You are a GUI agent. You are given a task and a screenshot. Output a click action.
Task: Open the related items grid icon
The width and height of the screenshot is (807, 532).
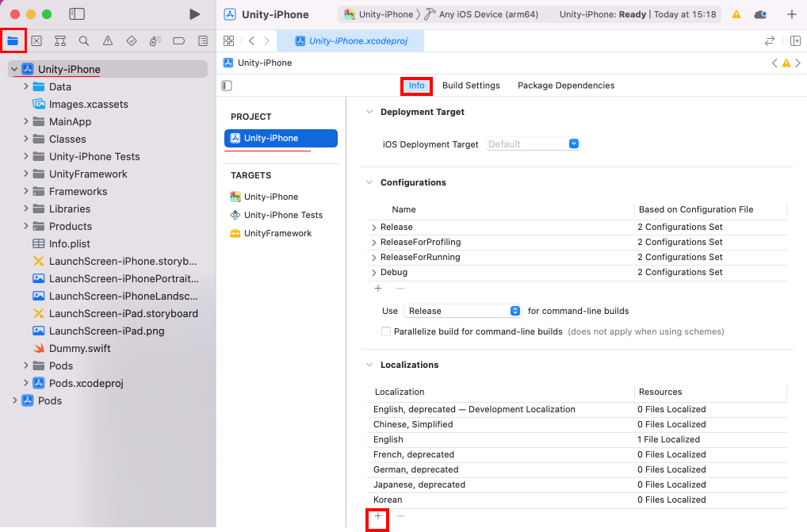click(229, 40)
